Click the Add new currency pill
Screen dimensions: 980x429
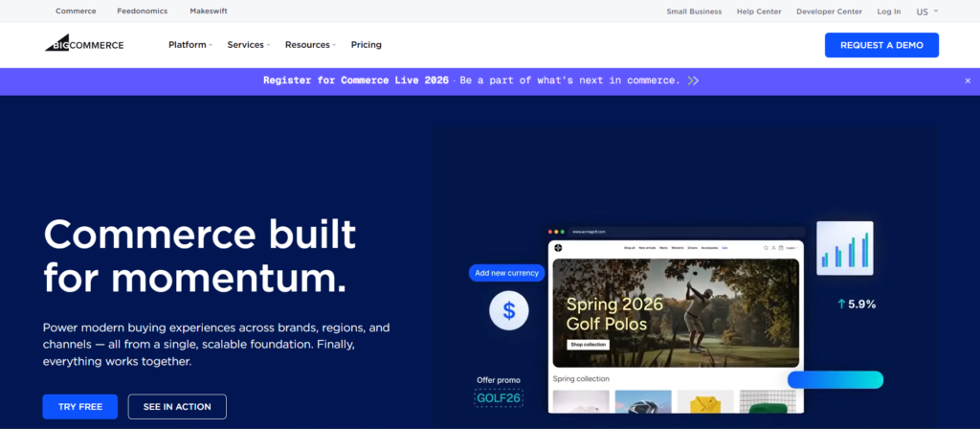[x=507, y=273]
